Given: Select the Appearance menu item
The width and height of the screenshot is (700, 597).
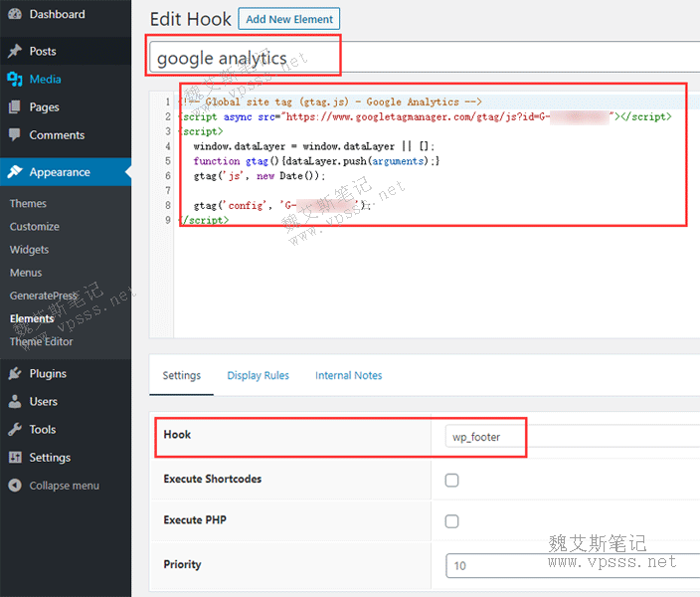Looking at the screenshot, I should pos(66,172).
